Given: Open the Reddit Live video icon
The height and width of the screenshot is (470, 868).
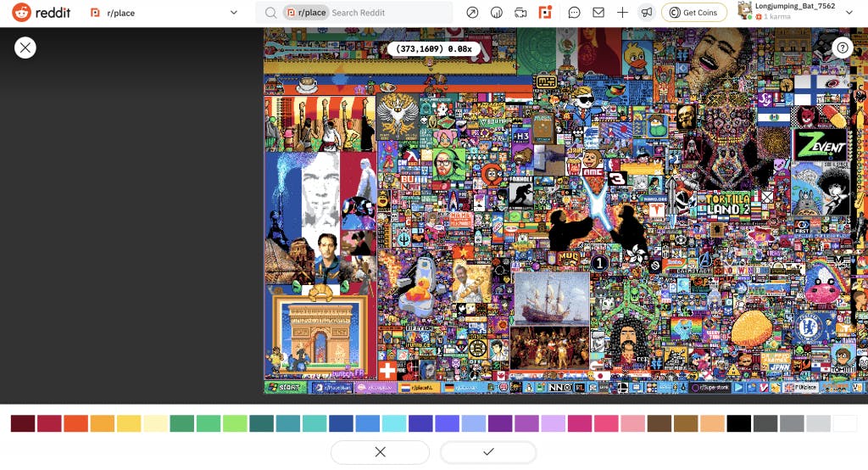Looking at the screenshot, I should [520, 12].
